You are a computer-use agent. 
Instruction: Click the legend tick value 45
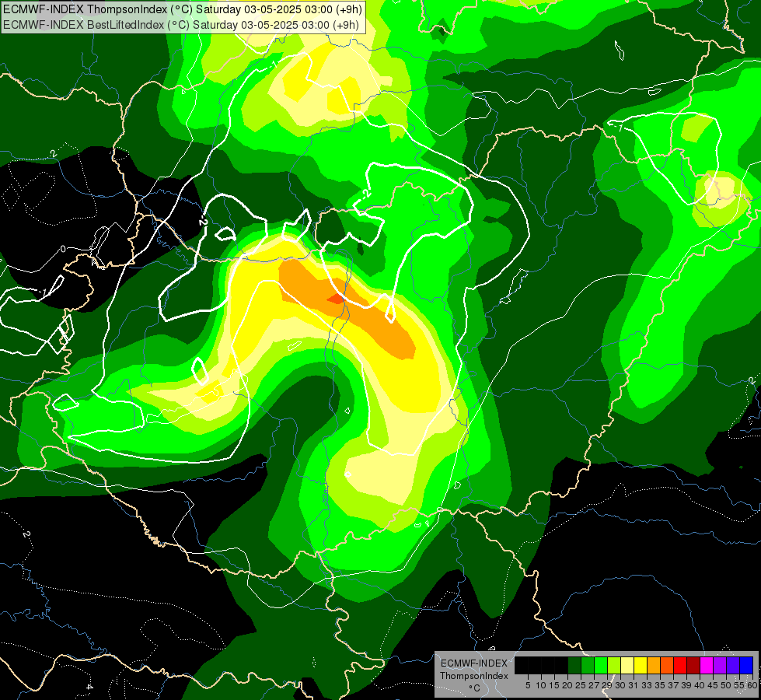(713, 685)
